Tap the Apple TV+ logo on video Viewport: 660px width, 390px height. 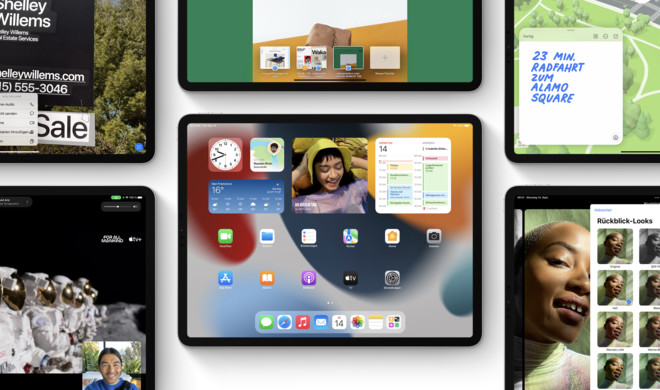coord(135,239)
